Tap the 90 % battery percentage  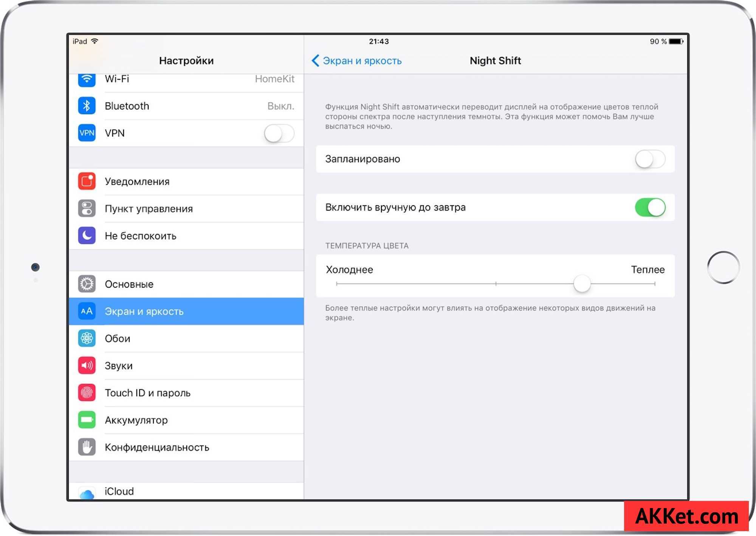click(x=658, y=42)
